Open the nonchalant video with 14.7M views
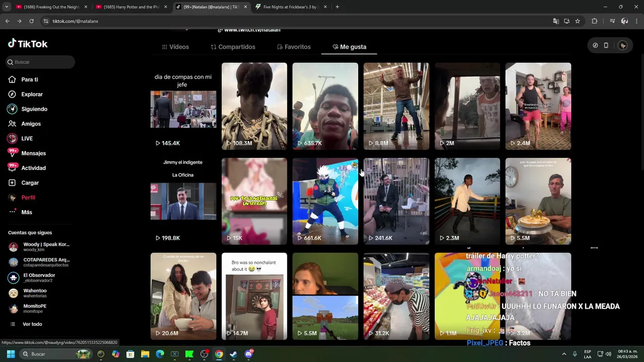This screenshot has height=362, width=644. pos(254,296)
